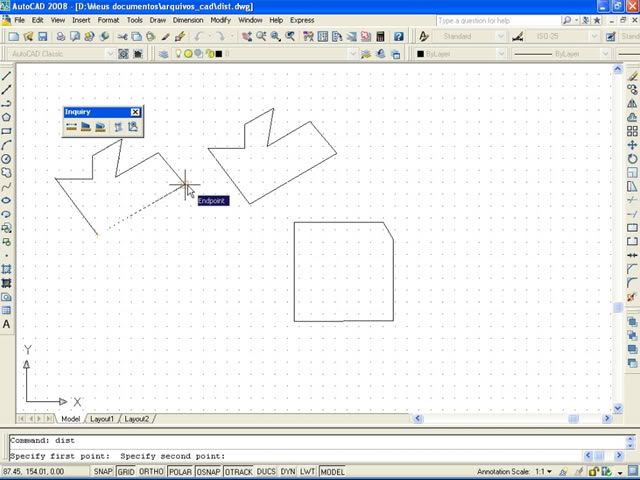Click the Plot print icon
Screen dimensions: 640x480
click(x=61, y=37)
